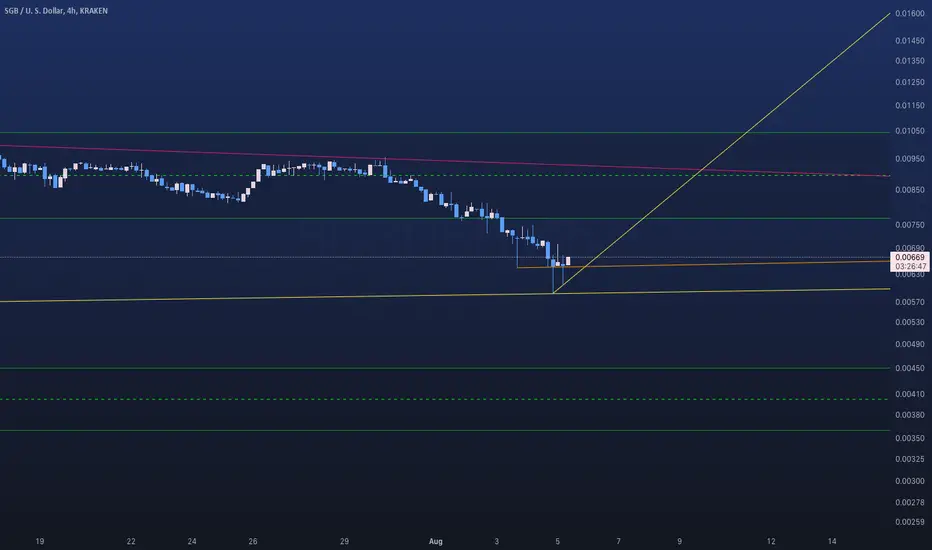
Task: Click the date label 9 on time axis
Action: (x=679, y=541)
